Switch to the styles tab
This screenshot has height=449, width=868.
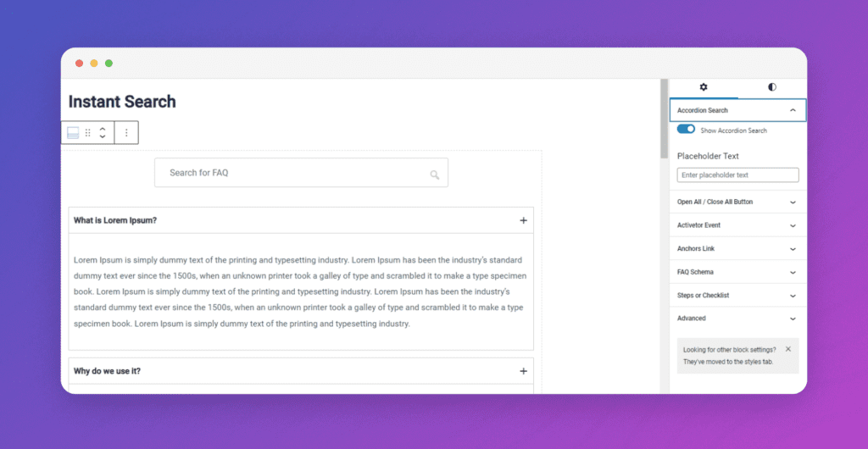coord(771,87)
